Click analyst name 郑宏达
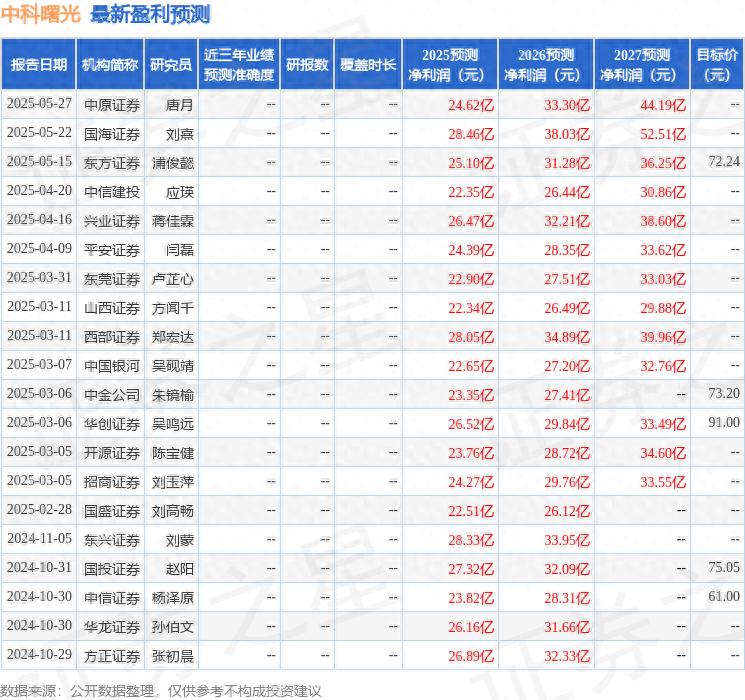The height and width of the screenshot is (700, 745). coord(173,337)
